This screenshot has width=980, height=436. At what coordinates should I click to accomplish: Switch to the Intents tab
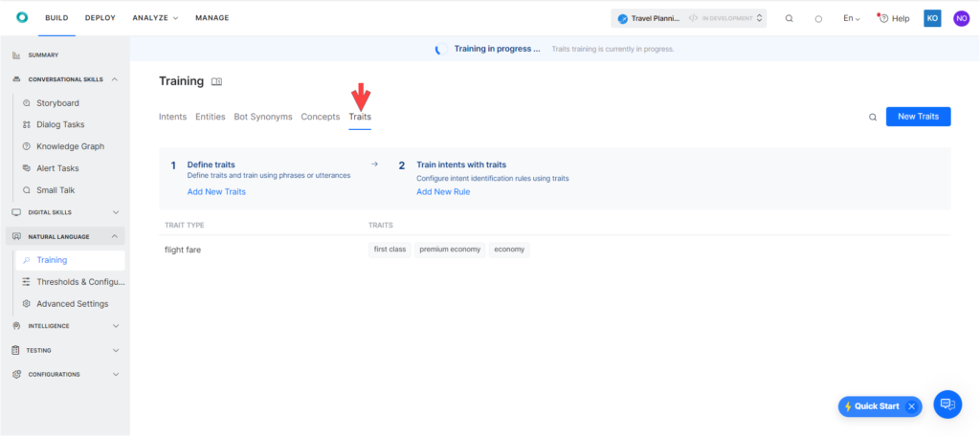click(x=172, y=117)
